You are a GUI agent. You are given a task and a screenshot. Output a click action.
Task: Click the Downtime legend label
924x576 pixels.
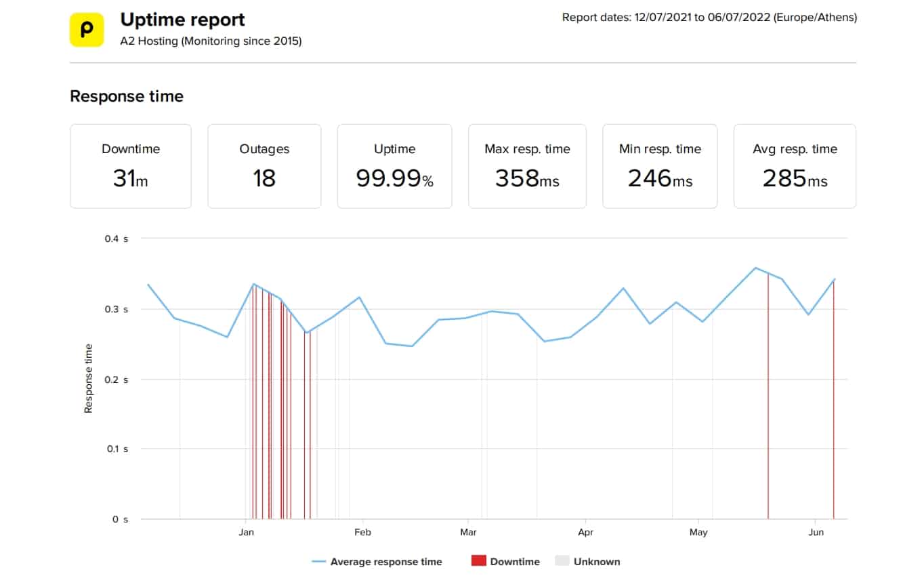(x=515, y=561)
